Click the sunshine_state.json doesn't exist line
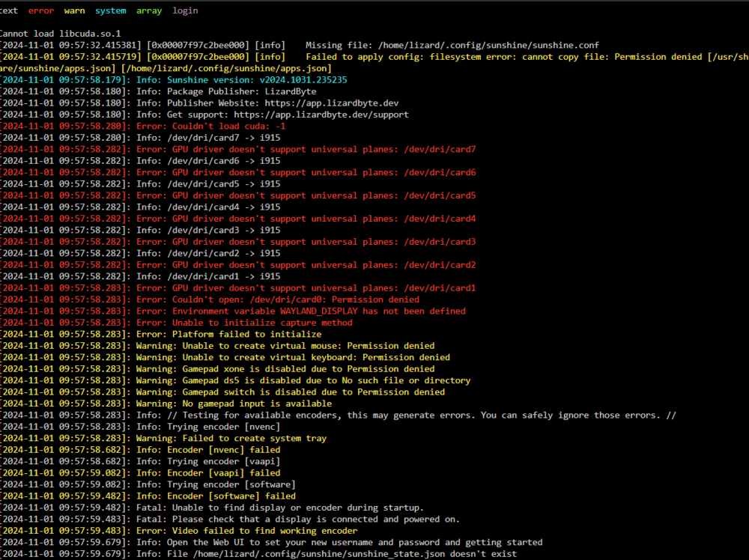 pyautogui.click(x=258, y=554)
